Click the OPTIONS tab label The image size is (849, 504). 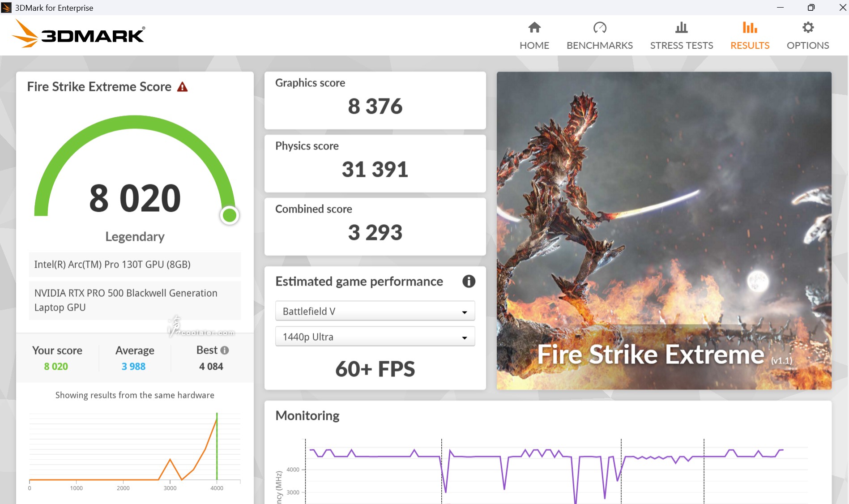click(x=808, y=46)
